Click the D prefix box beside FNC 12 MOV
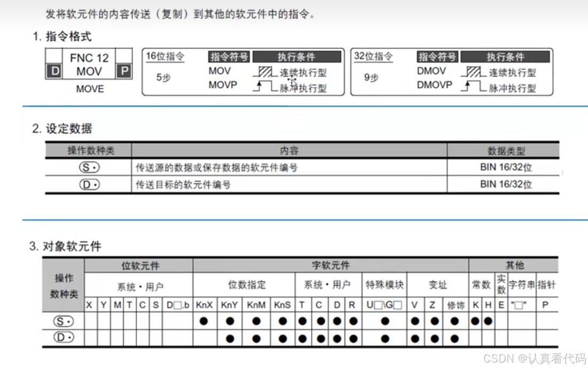Screen dimensions: 588x369 tap(54, 72)
